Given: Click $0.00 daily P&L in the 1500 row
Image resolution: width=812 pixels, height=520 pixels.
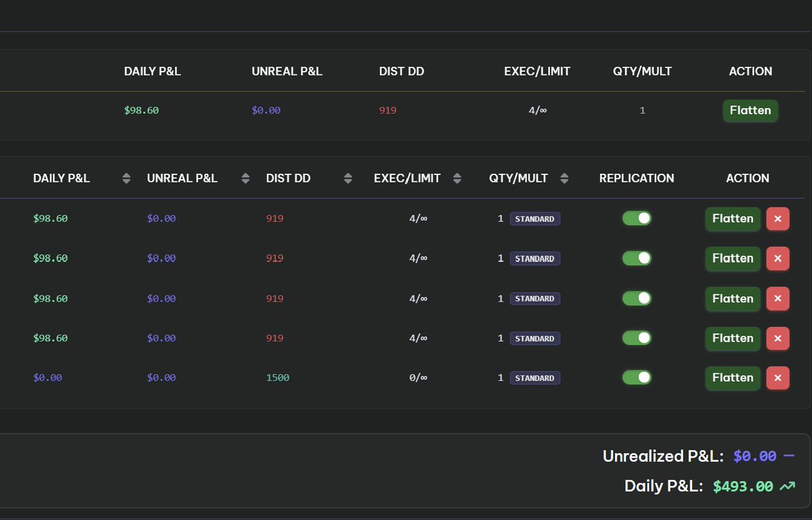Looking at the screenshot, I should point(47,378).
